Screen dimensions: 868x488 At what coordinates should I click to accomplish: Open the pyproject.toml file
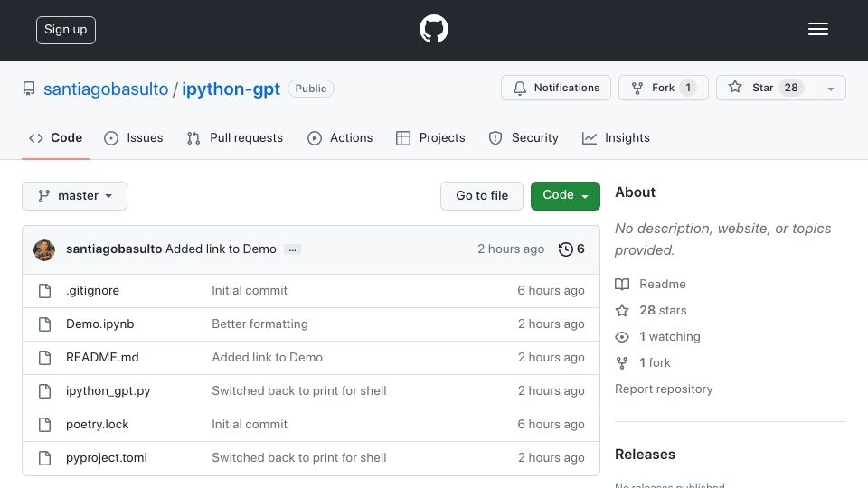pos(107,457)
